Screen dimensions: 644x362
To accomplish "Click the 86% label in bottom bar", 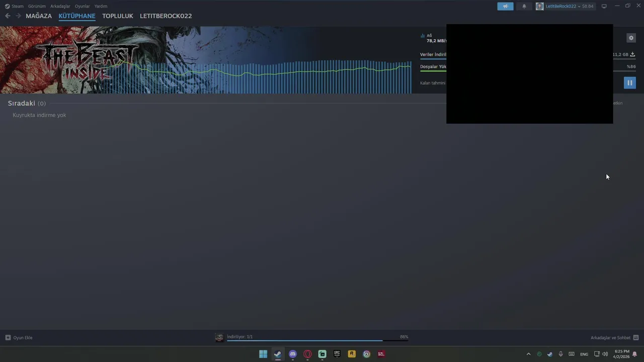I will (404, 337).
